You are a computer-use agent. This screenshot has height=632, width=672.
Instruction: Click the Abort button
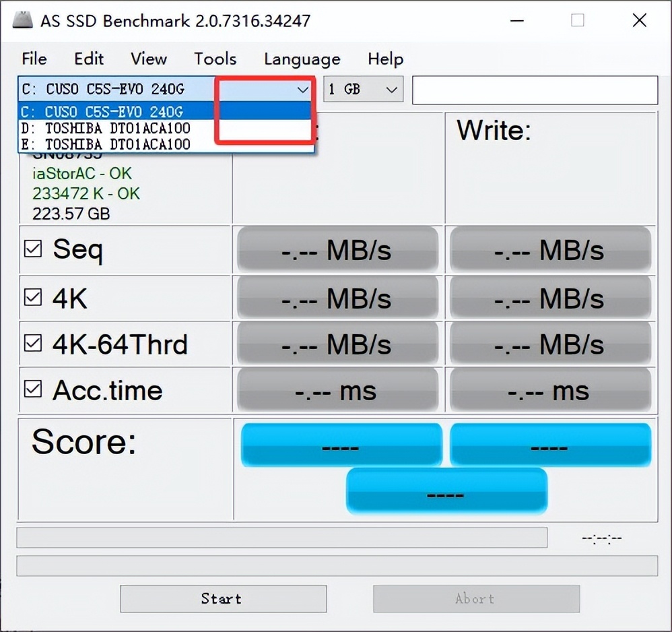[x=475, y=598]
